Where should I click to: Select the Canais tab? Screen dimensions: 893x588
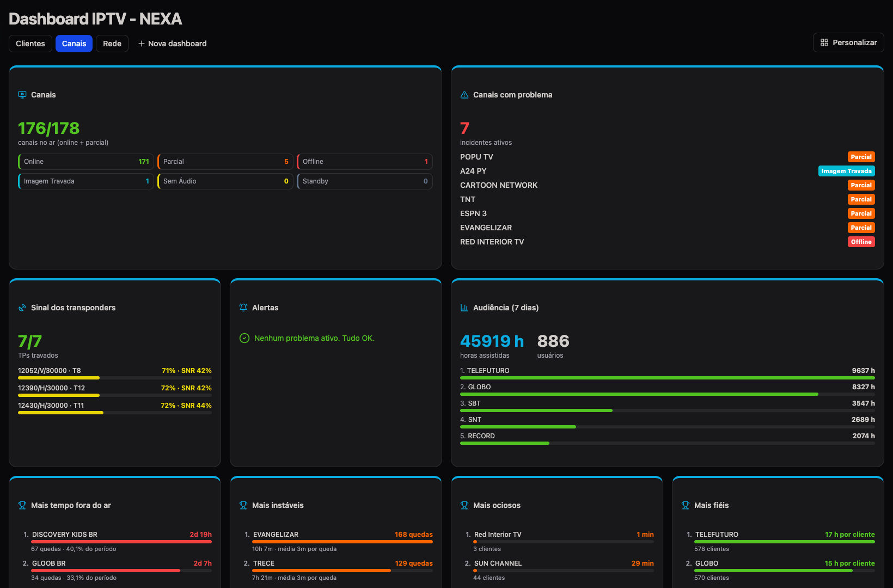(74, 44)
